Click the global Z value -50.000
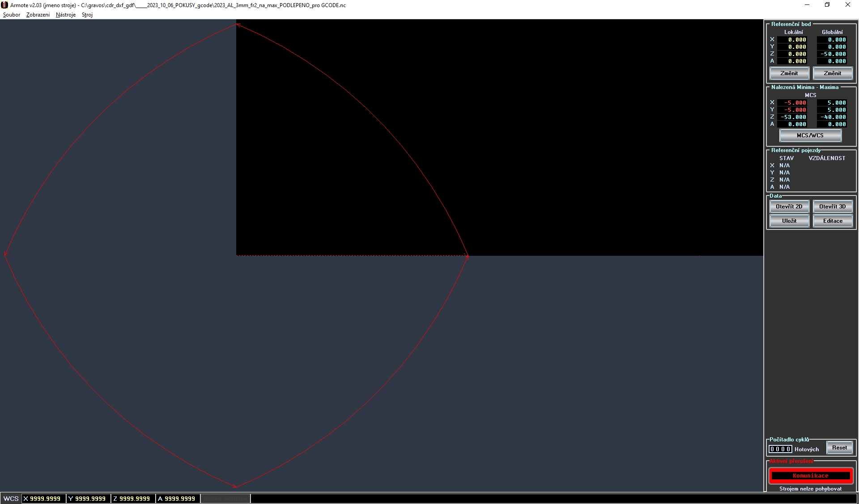The width and height of the screenshot is (859, 504). pyautogui.click(x=832, y=54)
